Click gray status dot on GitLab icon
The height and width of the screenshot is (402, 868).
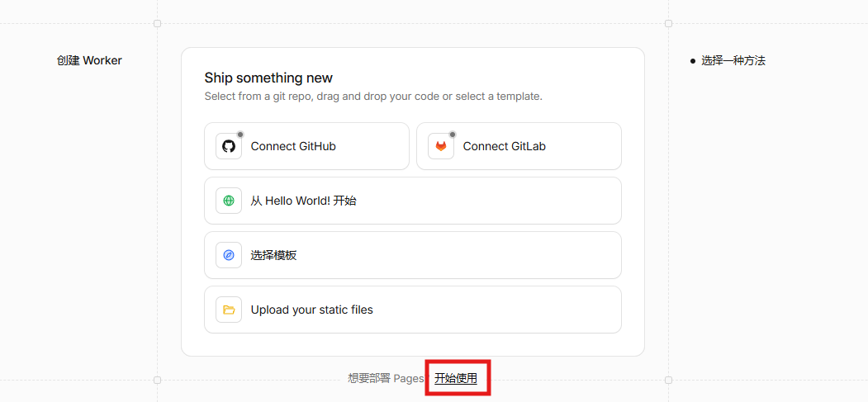(453, 135)
